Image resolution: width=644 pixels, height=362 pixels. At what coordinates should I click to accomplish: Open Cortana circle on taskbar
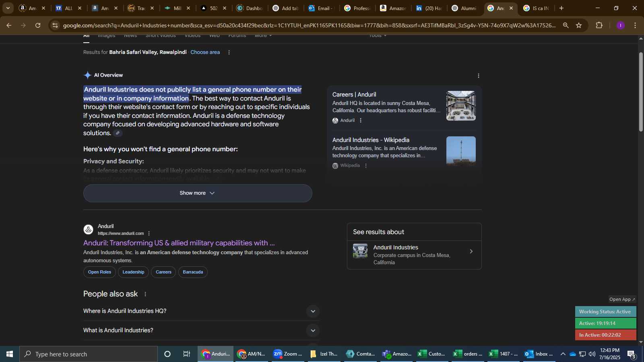(167, 354)
